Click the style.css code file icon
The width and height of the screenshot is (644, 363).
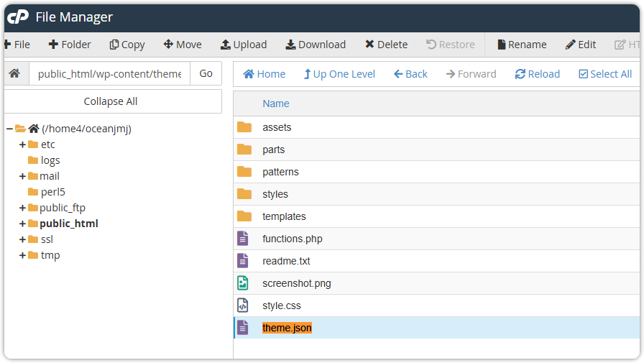pyautogui.click(x=244, y=305)
